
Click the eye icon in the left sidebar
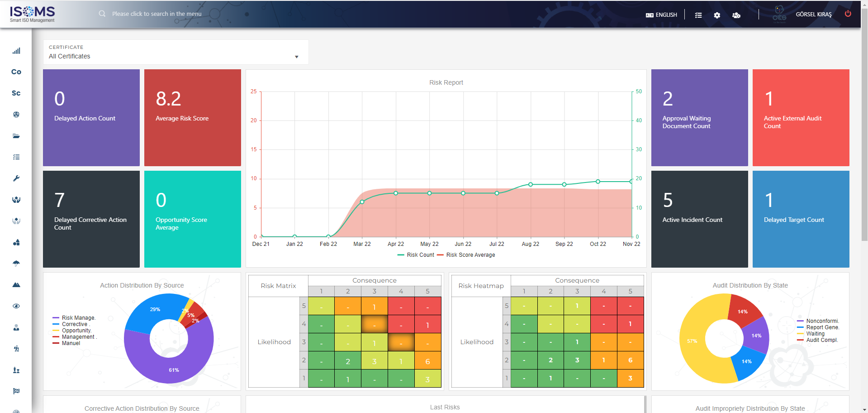pos(16,306)
